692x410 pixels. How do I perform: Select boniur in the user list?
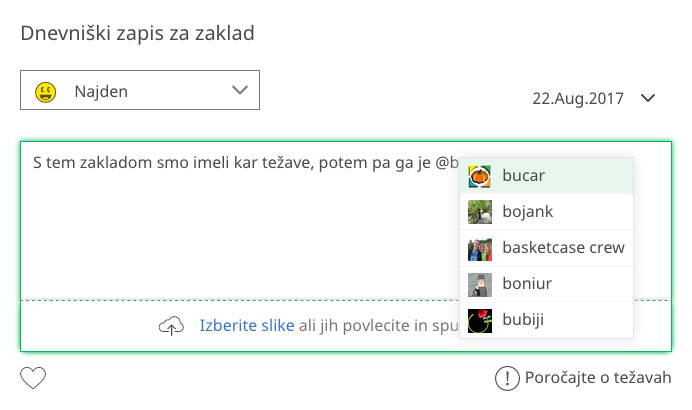pos(546,284)
